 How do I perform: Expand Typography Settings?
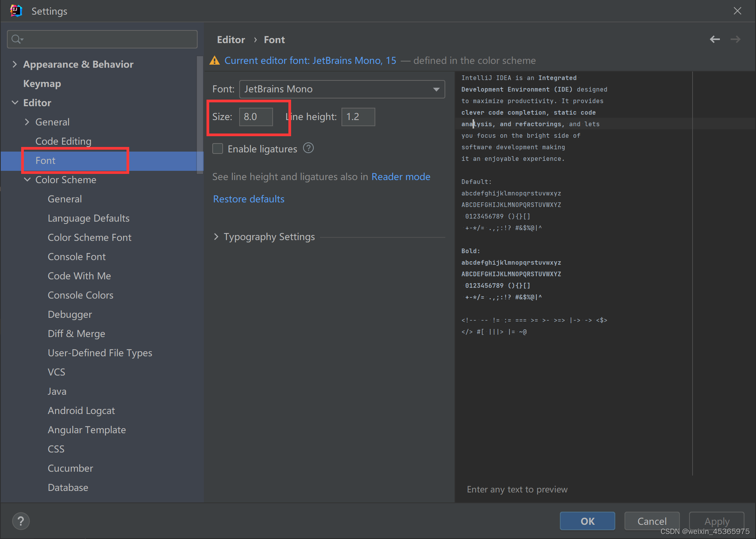click(216, 237)
